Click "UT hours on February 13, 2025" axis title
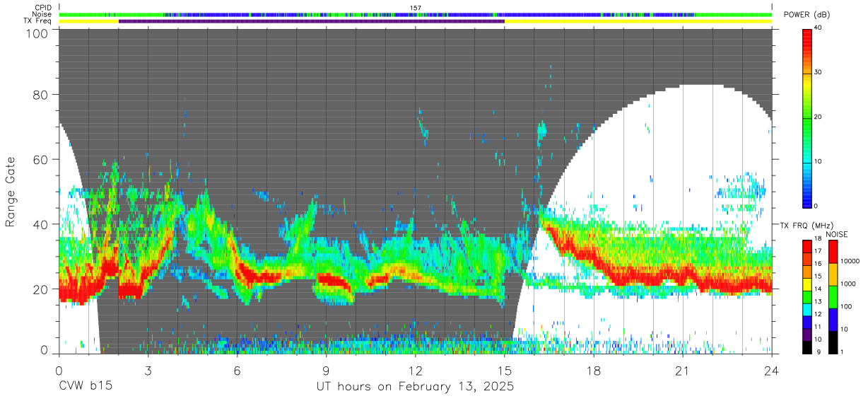Image resolution: width=868 pixels, height=401 pixels. [x=414, y=387]
